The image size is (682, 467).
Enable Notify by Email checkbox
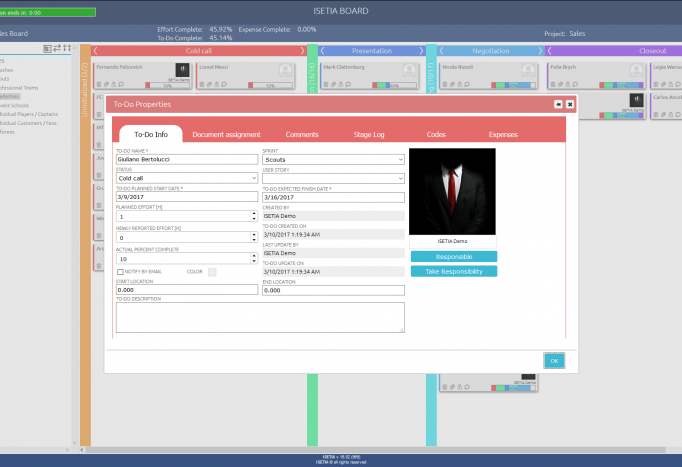(120, 271)
